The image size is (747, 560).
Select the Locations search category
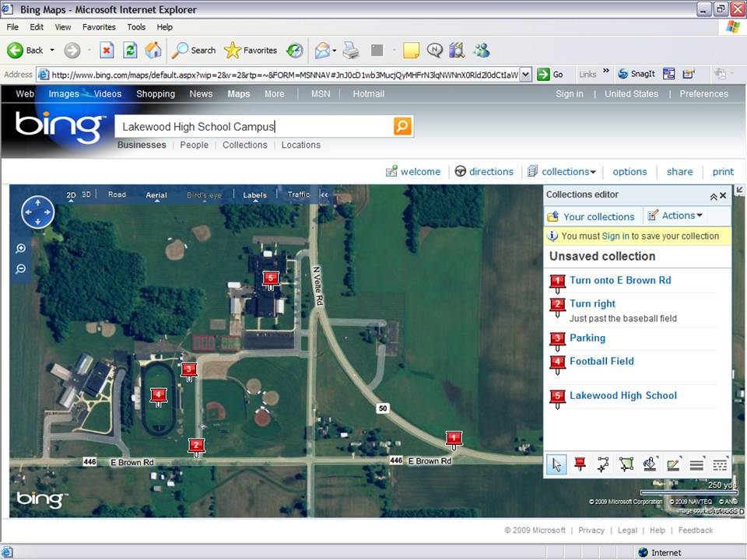pyautogui.click(x=300, y=145)
